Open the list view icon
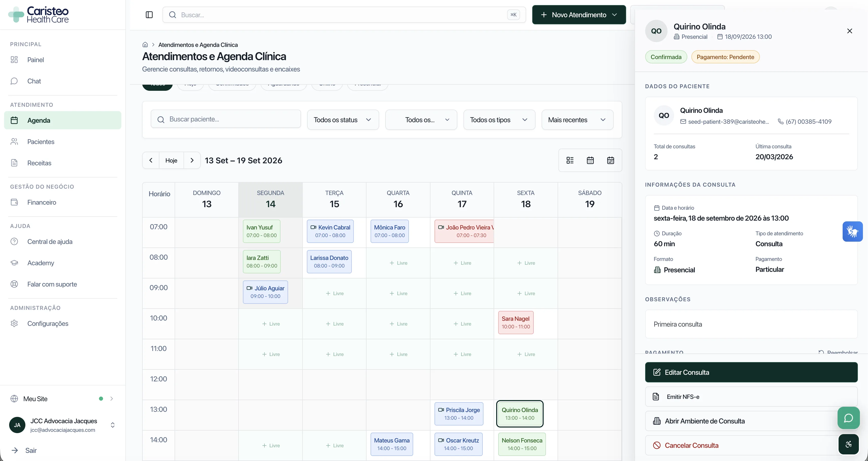Viewport: 868px width, 461px height. [570, 160]
